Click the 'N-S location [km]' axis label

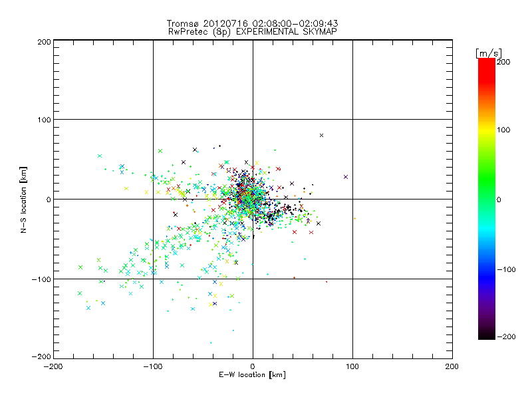point(23,200)
